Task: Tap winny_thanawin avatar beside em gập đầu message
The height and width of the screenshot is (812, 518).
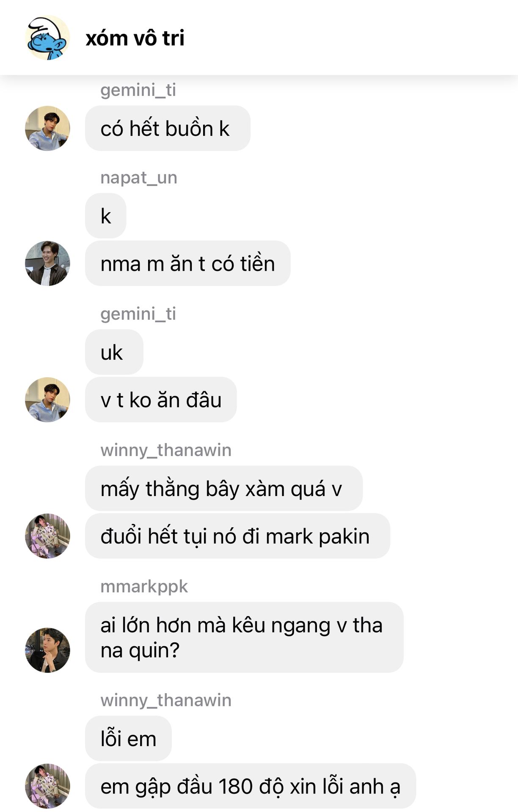Action: tap(47, 786)
